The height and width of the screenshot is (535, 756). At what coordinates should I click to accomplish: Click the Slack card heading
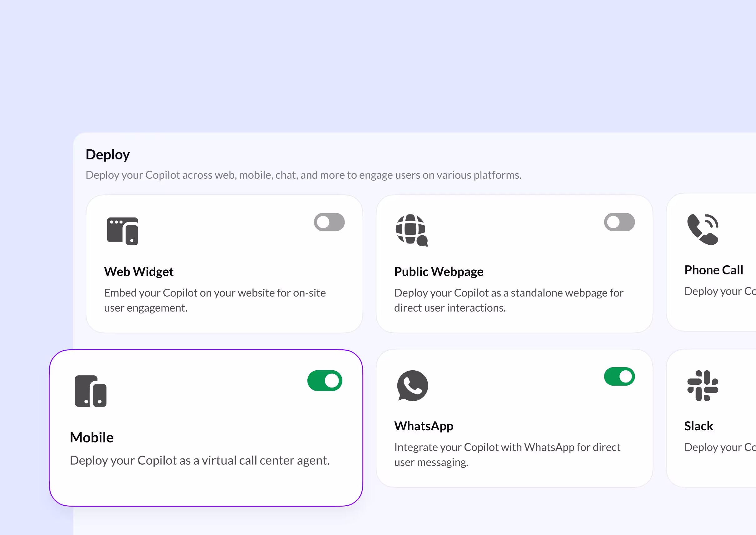coord(699,426)
